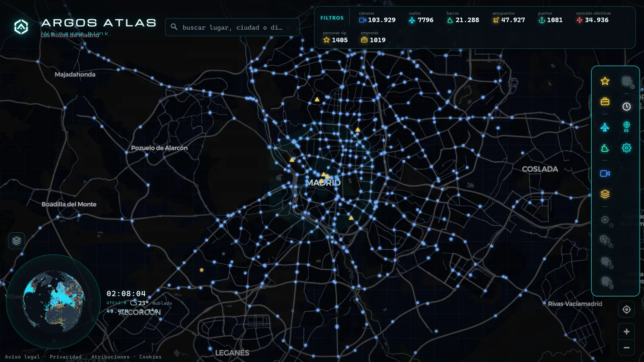Toggle the cámaras filter showing 103.929
644x362 pixels.
pos(377,17)
